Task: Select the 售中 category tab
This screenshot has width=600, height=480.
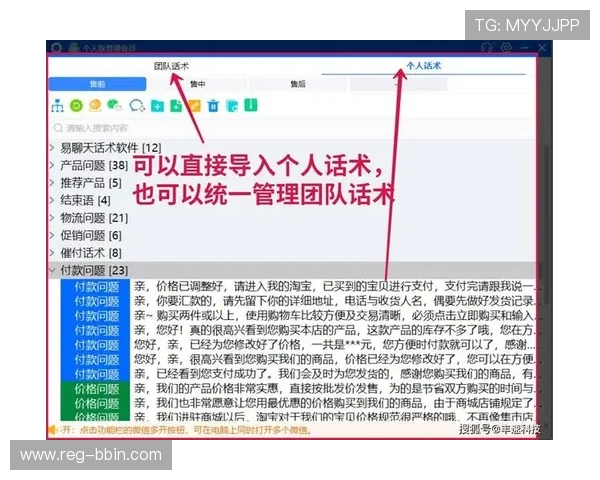Action: [x=198, y=84]
